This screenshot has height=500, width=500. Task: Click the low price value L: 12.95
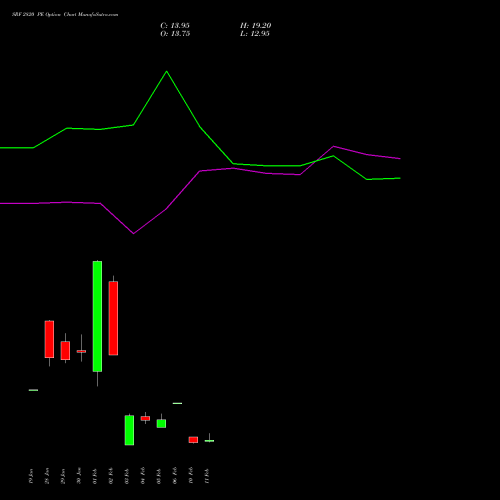pyautogui.click(x=255, y=34)
